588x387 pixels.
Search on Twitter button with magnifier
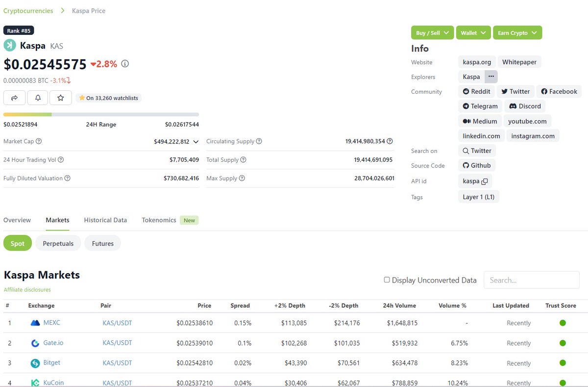coord(477,151)
